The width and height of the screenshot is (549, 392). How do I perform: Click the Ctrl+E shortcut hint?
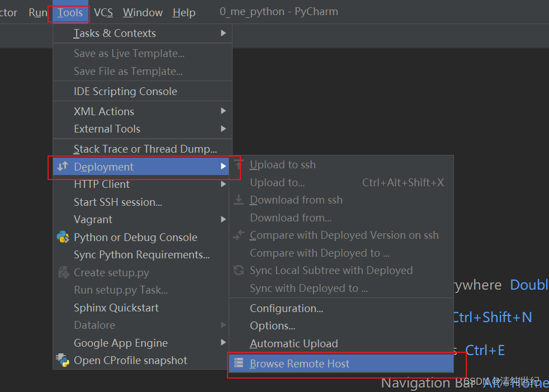pos(485,350)
